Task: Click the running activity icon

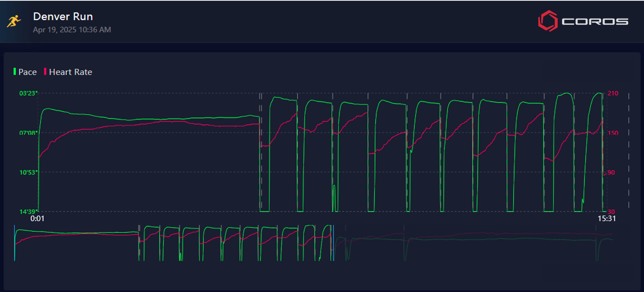Action: click(x=14, y=21)
